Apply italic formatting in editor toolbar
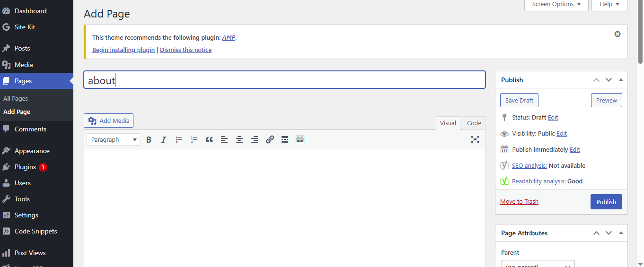Viewport: 644px width, 267px height. coord(164,139)
